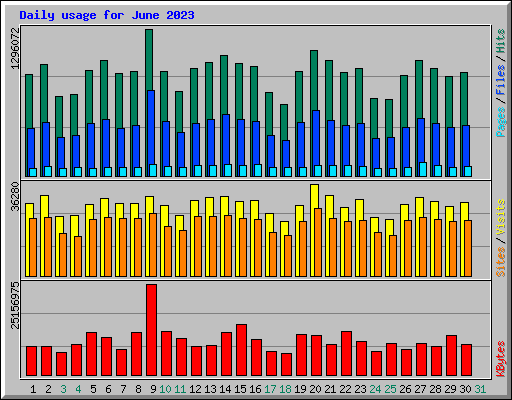Select day 17 on the x-axis
512x400 pixels.
pos(270,389)
